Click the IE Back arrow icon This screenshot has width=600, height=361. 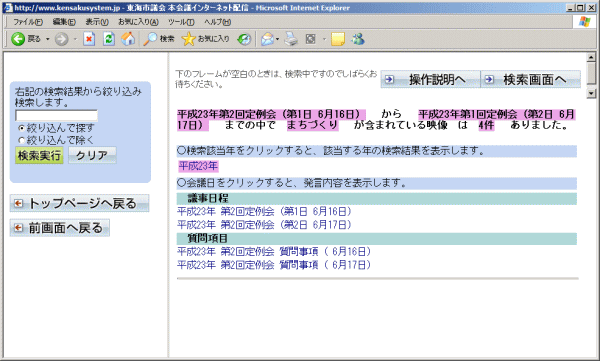[x=18, y=39]
